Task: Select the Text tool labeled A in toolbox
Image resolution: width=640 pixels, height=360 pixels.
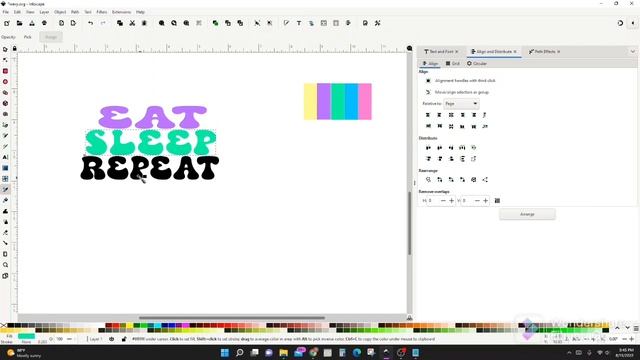Action: pos(5,157)
